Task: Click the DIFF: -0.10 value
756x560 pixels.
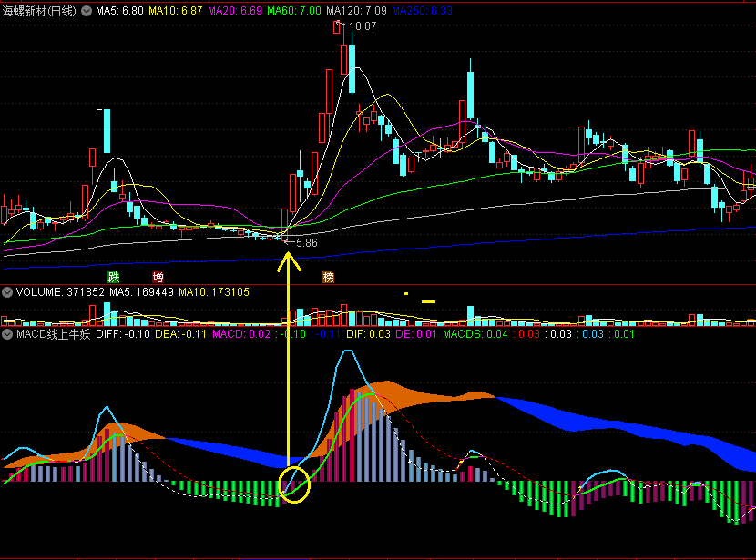Action: click(123, 334)
